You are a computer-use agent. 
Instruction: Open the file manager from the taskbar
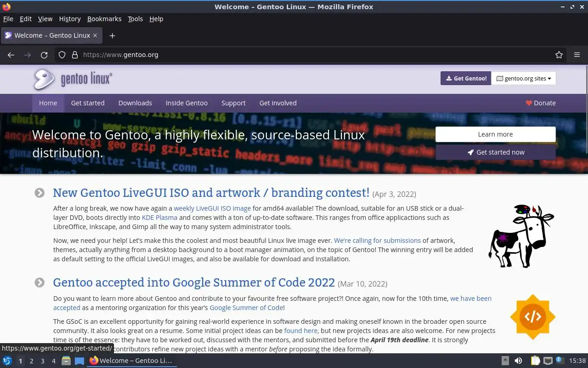point(66,361)
